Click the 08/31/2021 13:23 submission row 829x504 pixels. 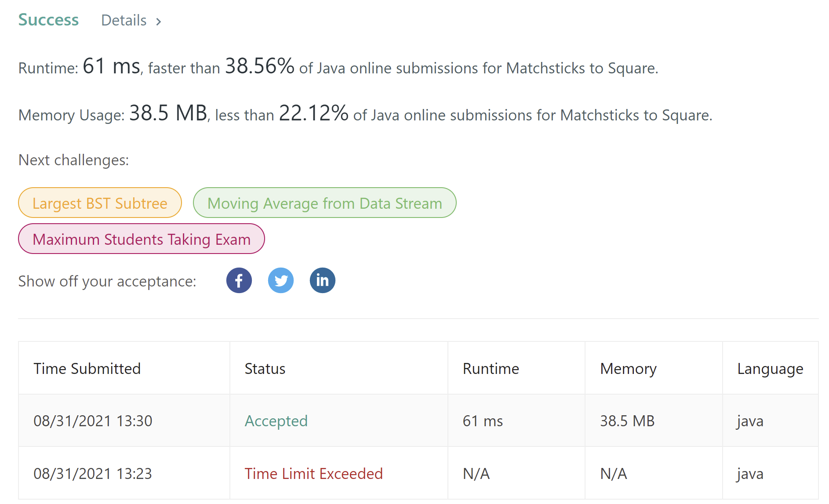(418, 473)
